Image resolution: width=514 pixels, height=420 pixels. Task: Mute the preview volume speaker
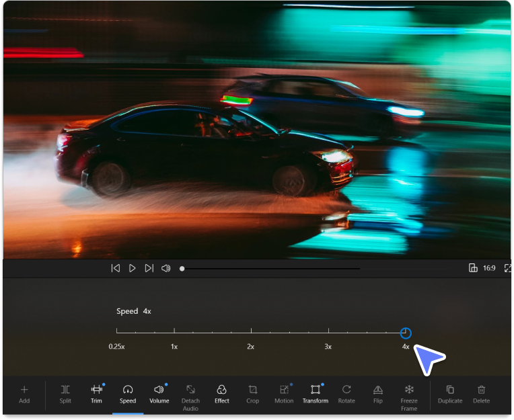(x=166, y=268)
